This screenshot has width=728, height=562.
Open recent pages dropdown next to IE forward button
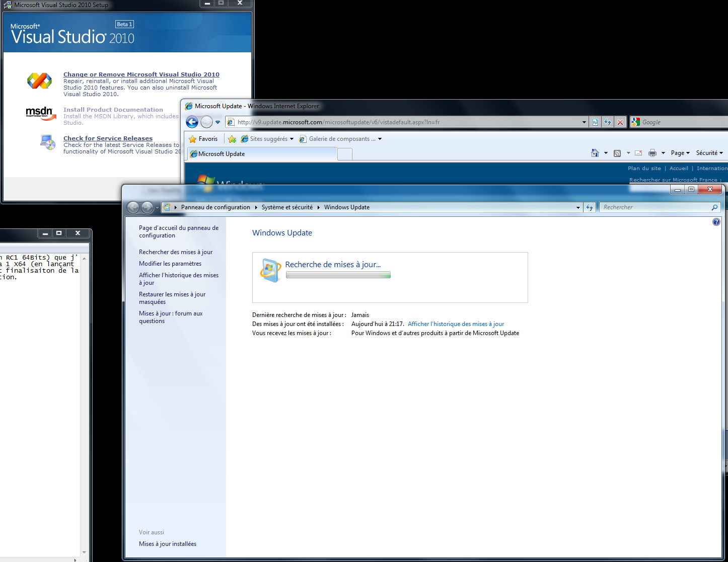(218, 122)
